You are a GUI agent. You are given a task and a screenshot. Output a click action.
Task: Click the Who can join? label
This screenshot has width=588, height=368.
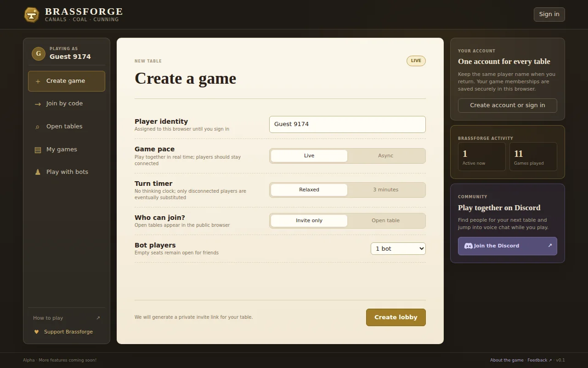(160, 218)
